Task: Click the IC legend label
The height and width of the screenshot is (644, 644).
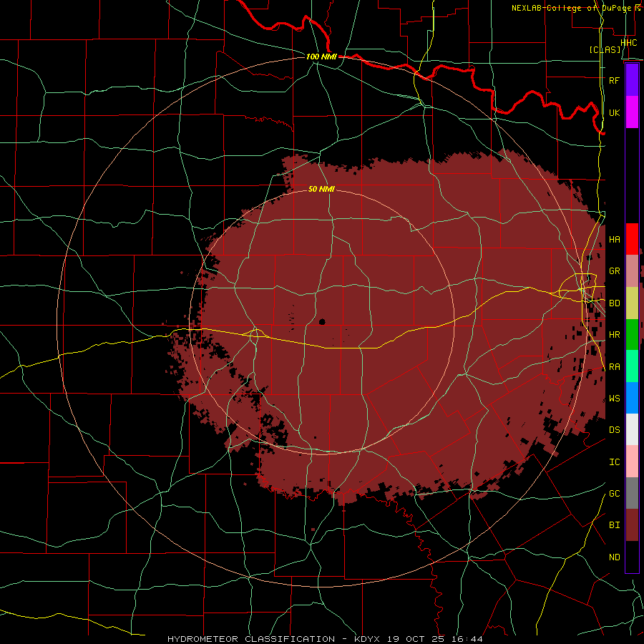Action: (x=614, y=462)
